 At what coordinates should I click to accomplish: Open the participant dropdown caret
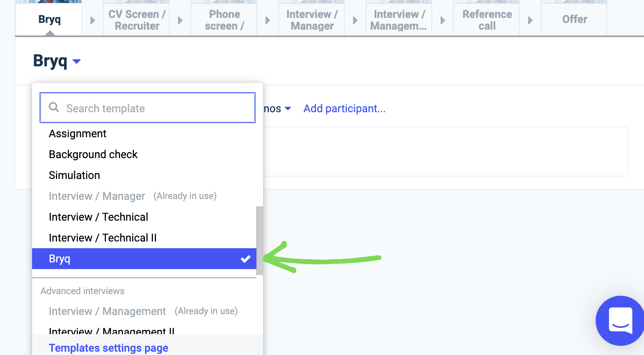click(x=288, y=109)
